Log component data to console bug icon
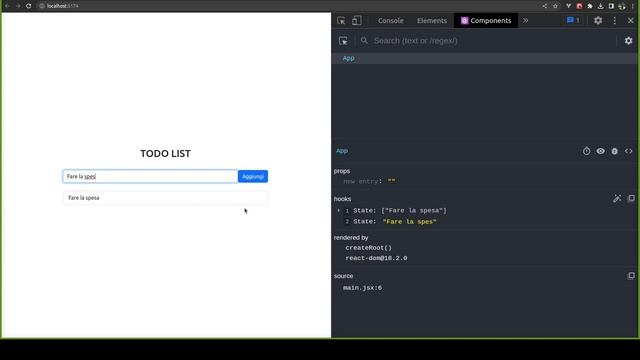640x360 pixels. (615, 151)
